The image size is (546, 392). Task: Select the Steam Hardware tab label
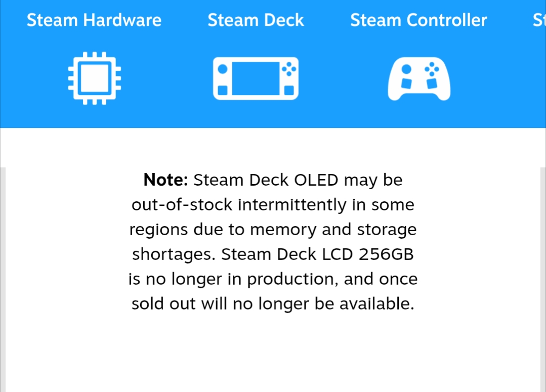click(94, 20)
